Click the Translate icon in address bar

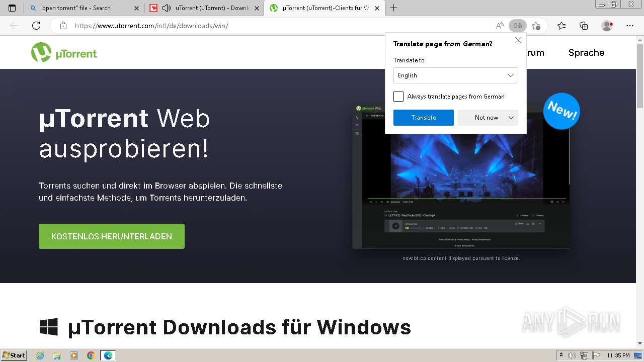pos(517,26)
